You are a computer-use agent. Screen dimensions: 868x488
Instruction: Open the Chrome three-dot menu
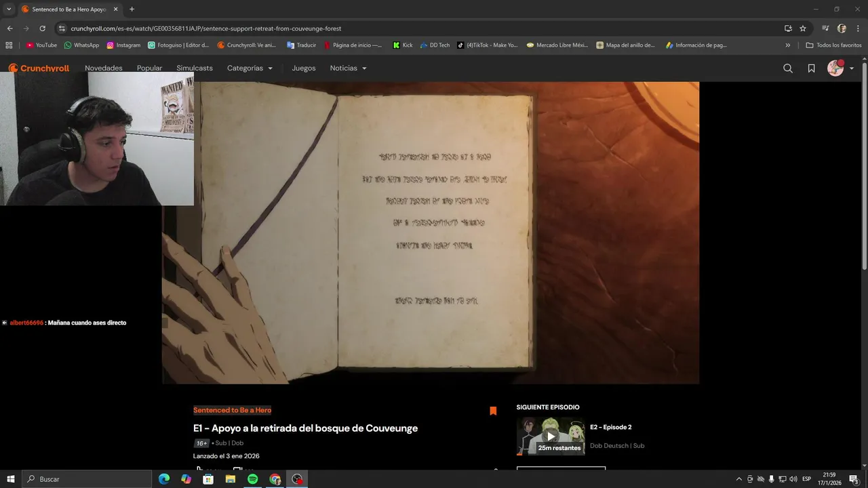click(858, 28)
